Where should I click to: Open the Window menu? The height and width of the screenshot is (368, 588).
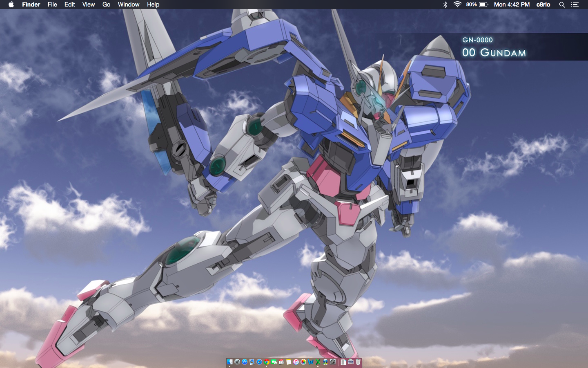click(128, 4)
